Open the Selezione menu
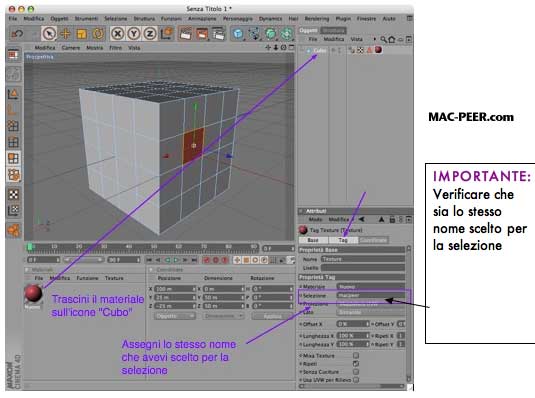The width and height of the screenshot is (535, 398). pyautogui.click(x=116, y=18)
